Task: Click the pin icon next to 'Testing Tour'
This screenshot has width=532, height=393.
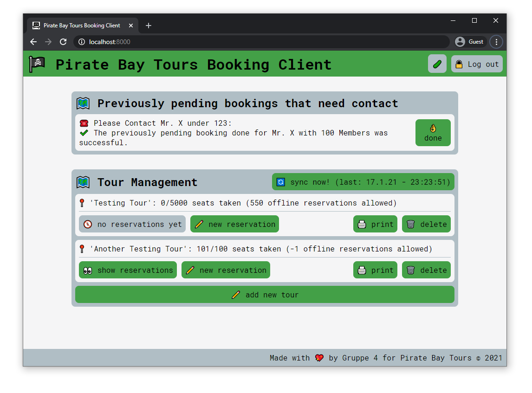Action: pos(82,203)
